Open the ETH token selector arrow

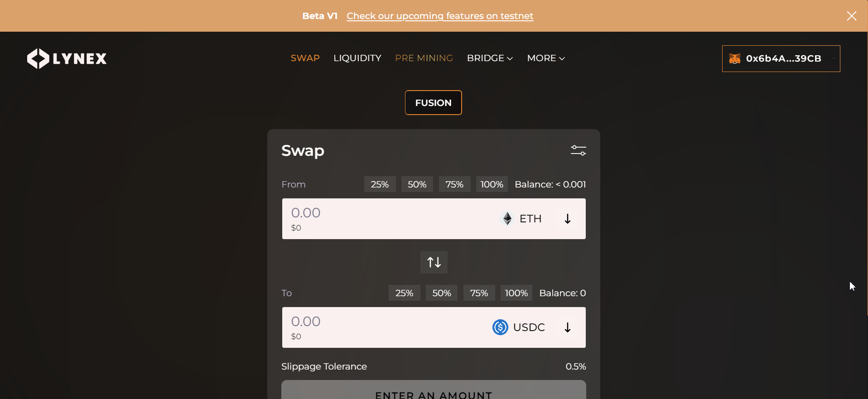(567, 219)
